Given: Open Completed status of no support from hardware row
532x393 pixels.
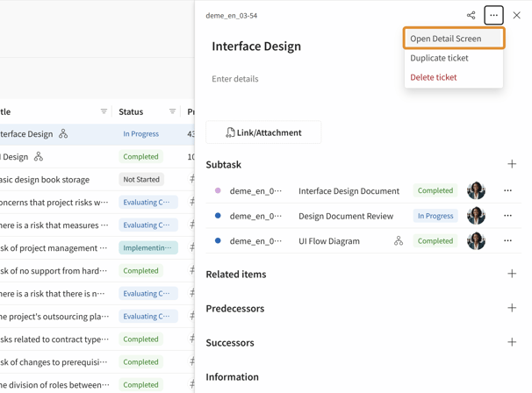Looking at the screenshot, I should click(140, 270).
